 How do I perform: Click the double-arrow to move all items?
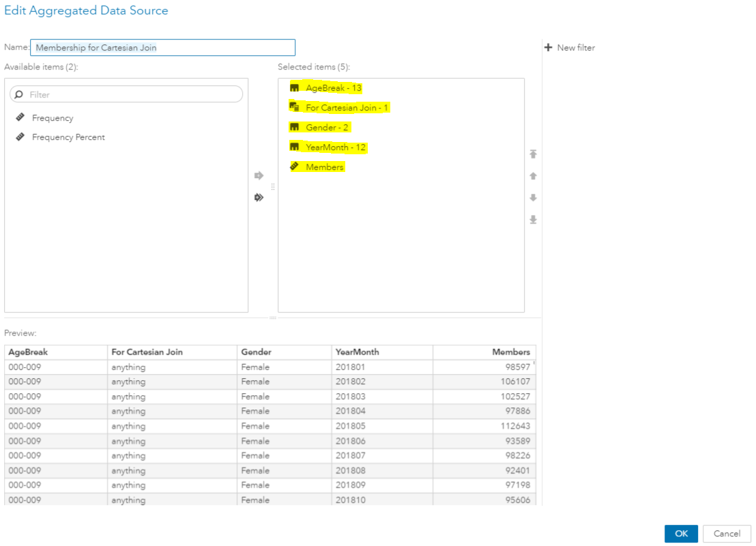click(259, 197)
